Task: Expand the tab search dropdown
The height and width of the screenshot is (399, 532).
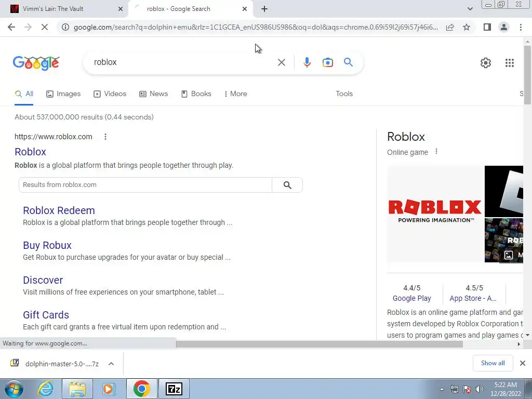Action: pos(470,9)
